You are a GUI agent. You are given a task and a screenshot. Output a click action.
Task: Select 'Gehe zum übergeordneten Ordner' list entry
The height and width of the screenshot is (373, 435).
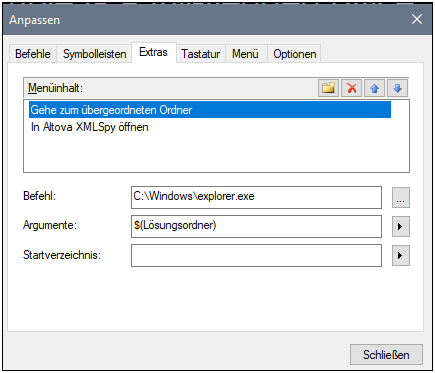point(210,110)
